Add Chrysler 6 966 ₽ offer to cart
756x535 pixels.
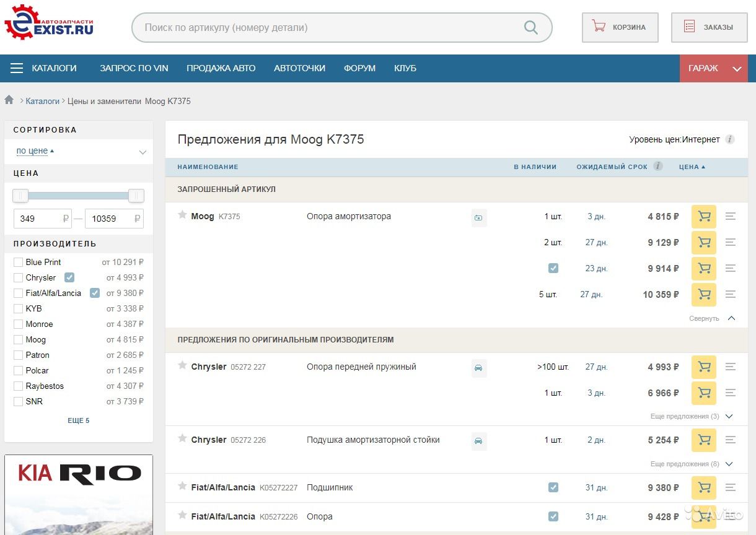pyautogui.click(x=704, y=393)
